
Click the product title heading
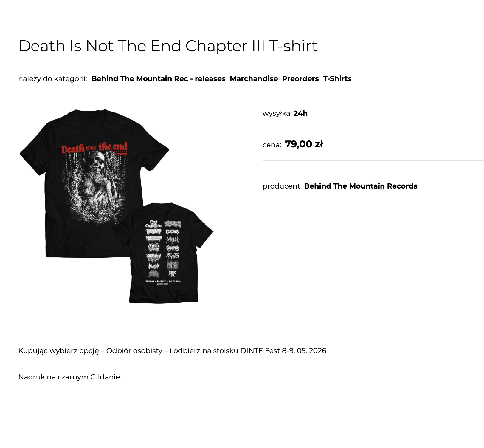168,46
